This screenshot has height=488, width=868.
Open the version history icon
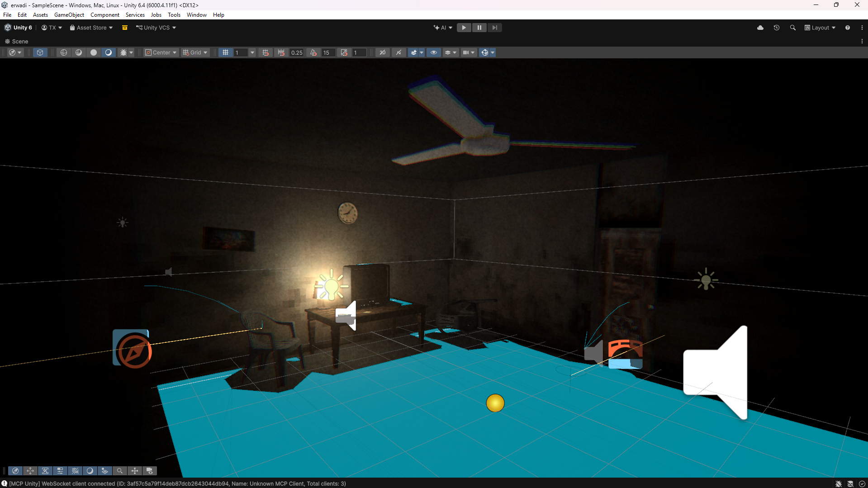point(777,28)
